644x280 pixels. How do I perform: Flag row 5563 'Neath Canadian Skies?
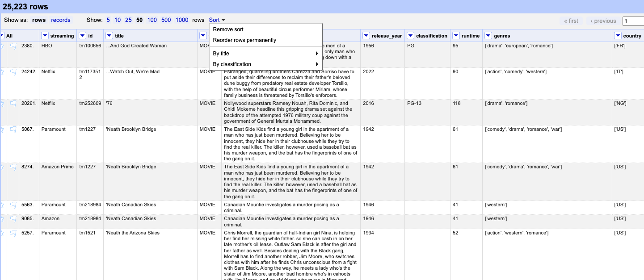[x=13, y=205]
